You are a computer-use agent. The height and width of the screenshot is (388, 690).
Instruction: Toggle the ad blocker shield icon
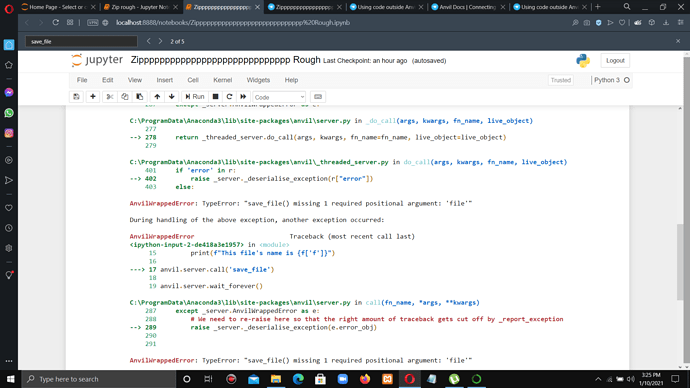pyautogui.click(x=598, y=22)
